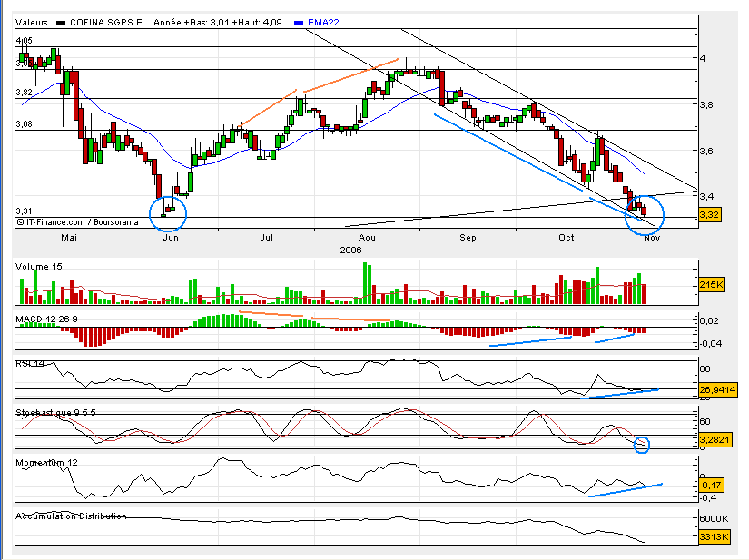Click the 3,4 value on price axis

tap(707, 196)
